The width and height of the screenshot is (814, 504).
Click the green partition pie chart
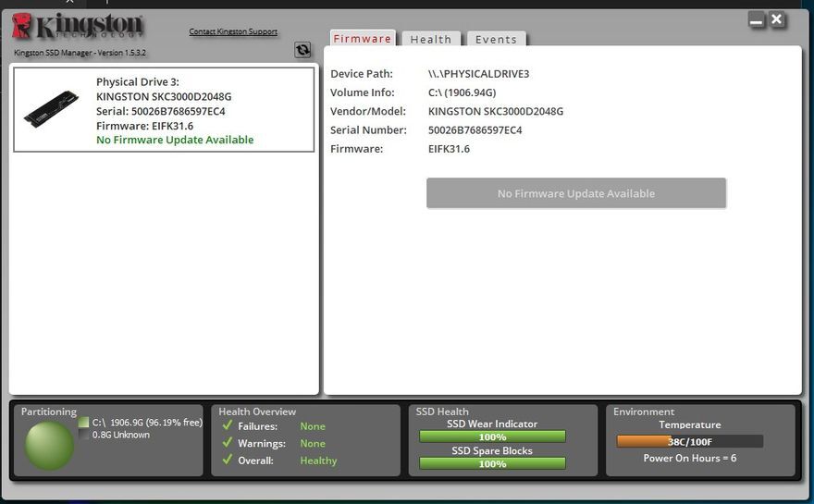(x=49, y=446)
